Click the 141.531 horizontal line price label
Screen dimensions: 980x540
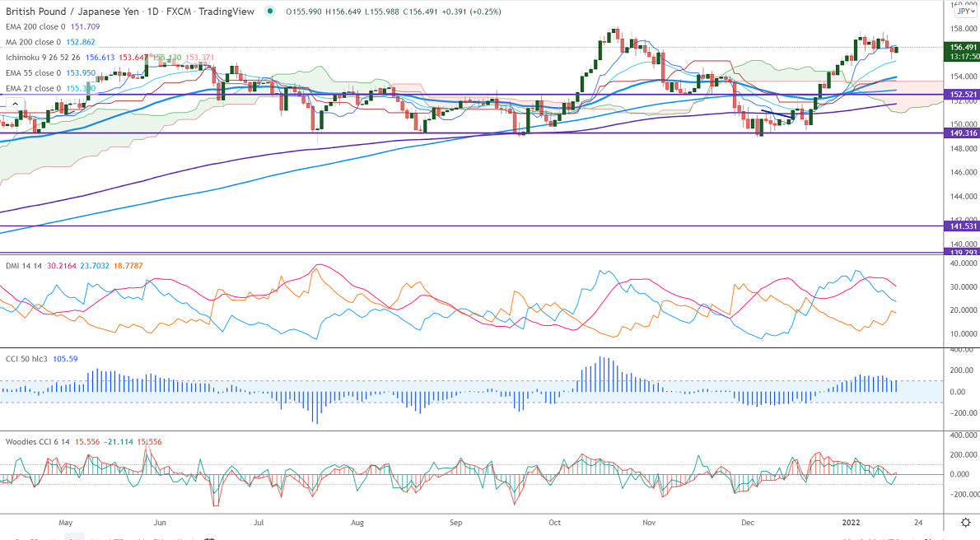(963, 226)
